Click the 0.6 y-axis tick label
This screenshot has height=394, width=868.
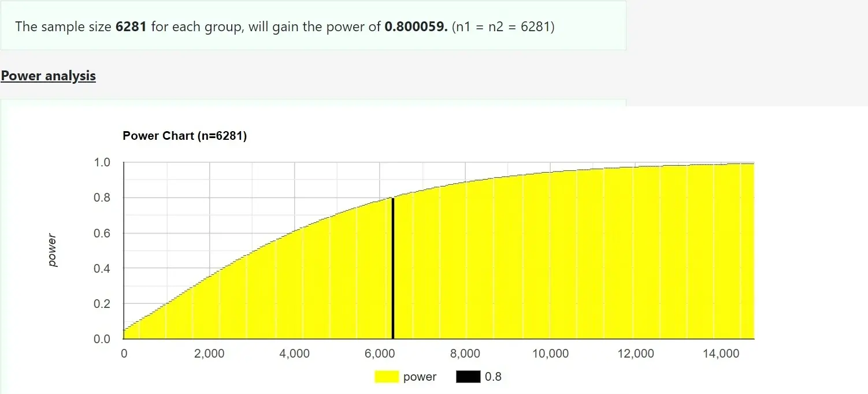tap(102, 233)
